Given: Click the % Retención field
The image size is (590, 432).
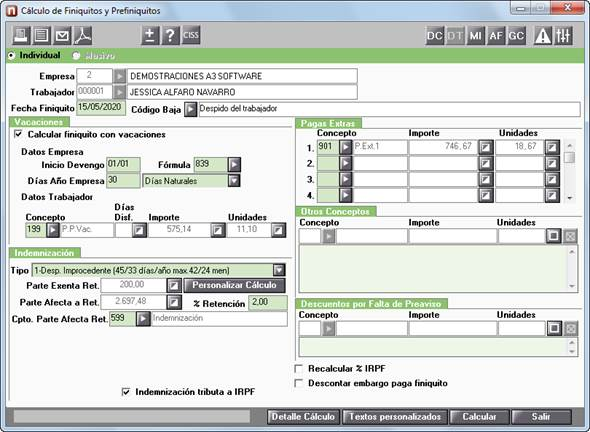Looking at the screenshot, I should click(x=268, y=303).
